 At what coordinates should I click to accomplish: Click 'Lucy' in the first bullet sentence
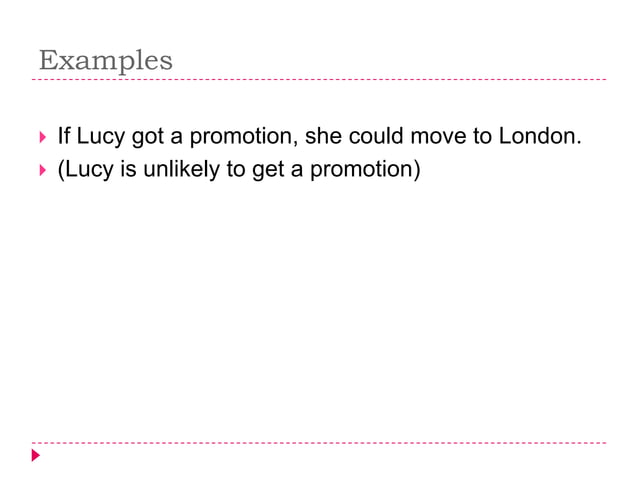(101, 137)
